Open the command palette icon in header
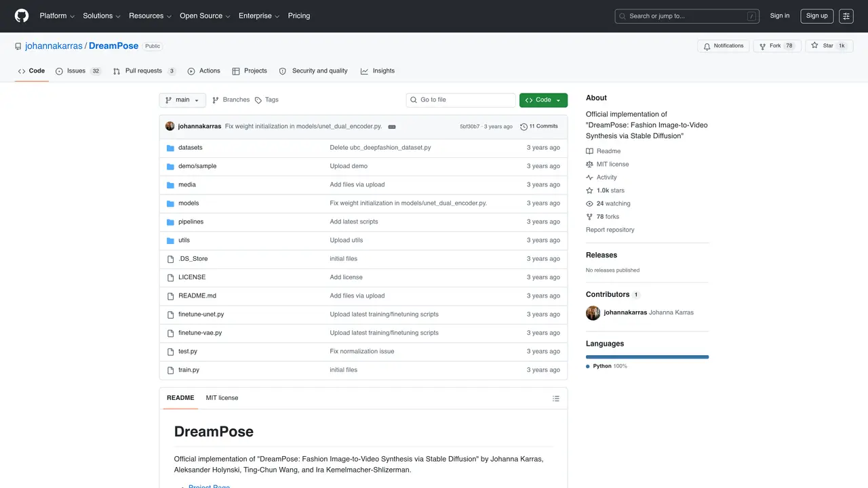The image size is (868, 488). tap(846, 16)
